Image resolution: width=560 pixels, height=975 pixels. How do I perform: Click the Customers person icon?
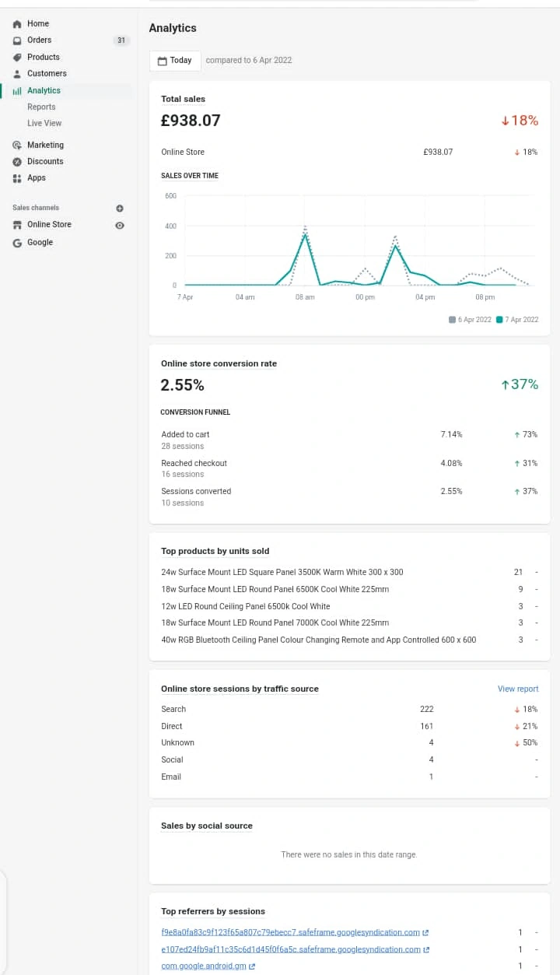click(x=17, y=74)
